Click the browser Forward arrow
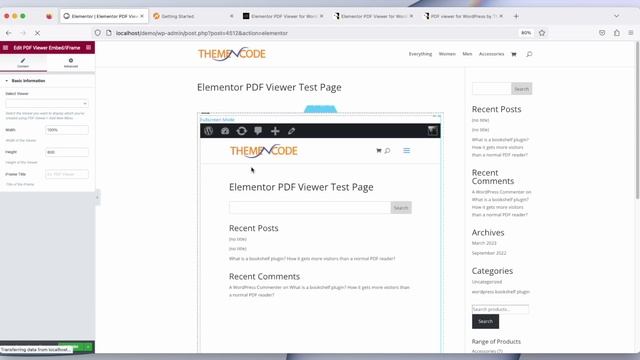 23,33
